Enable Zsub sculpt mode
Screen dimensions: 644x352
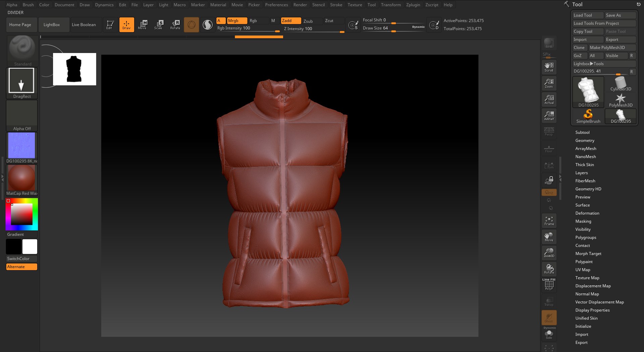(312, 21)
